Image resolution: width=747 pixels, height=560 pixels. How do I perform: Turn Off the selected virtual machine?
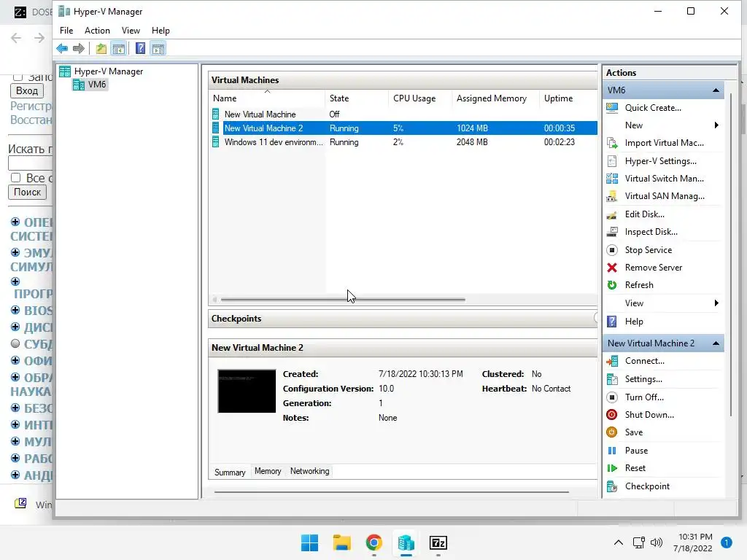coord(644,397)
